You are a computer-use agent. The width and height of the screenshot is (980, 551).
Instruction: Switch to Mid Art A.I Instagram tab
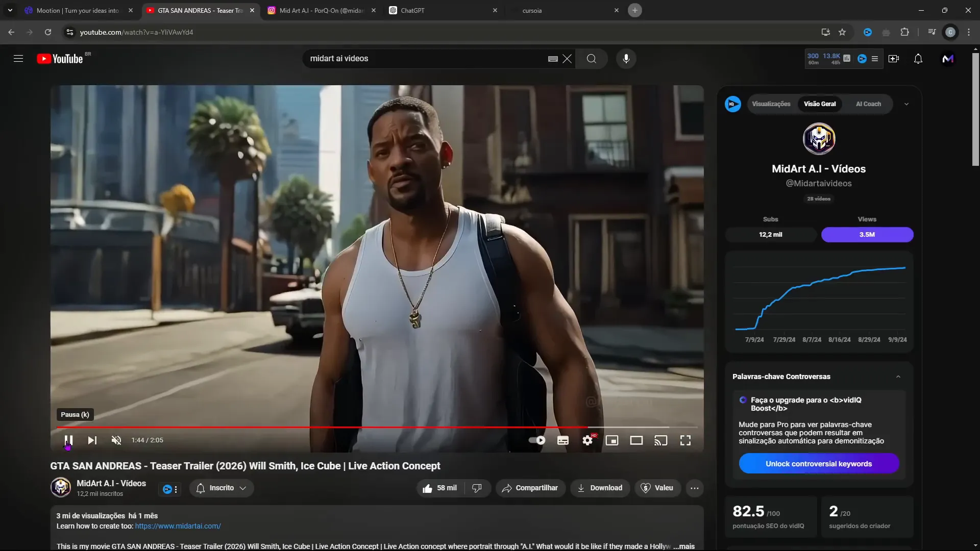coord(322,10)
